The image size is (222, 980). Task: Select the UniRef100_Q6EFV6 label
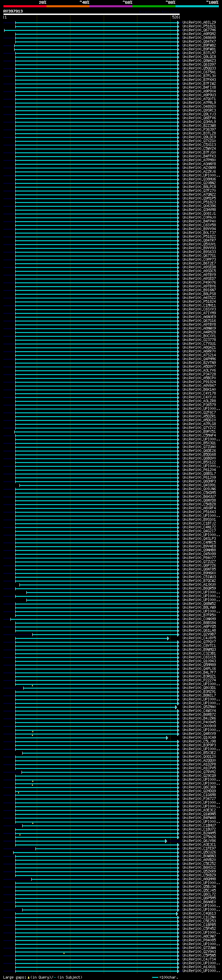coord(199,118)
